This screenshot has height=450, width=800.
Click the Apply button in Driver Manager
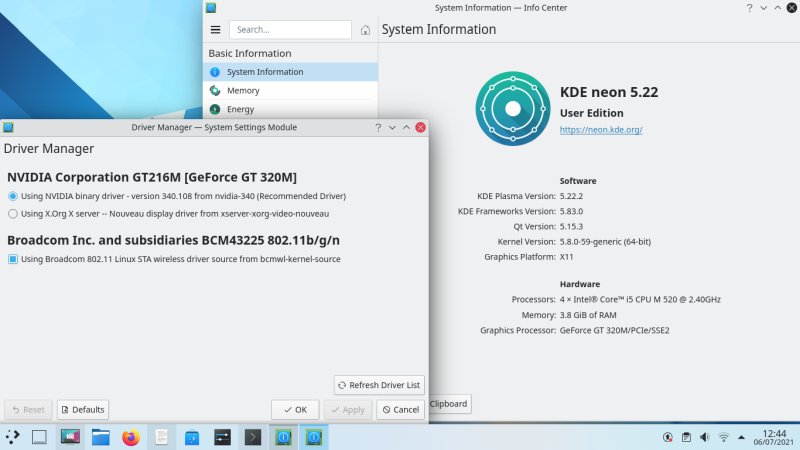tap(348, 410)
